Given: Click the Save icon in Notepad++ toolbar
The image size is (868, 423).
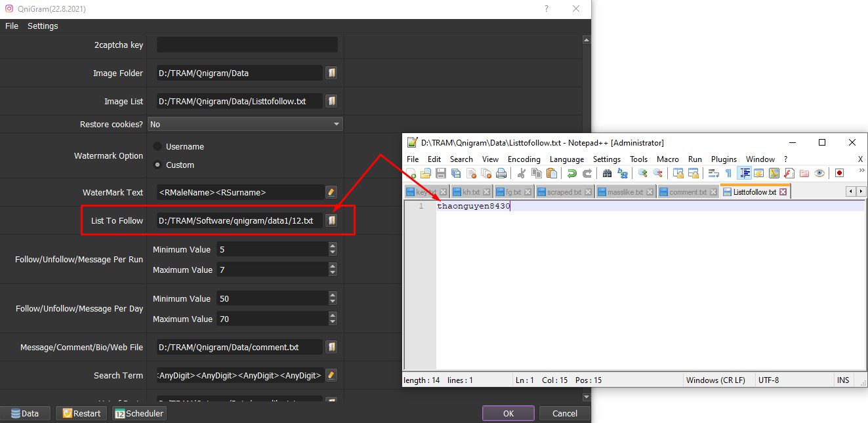Looking at the screenshot, I should point(441,173).
